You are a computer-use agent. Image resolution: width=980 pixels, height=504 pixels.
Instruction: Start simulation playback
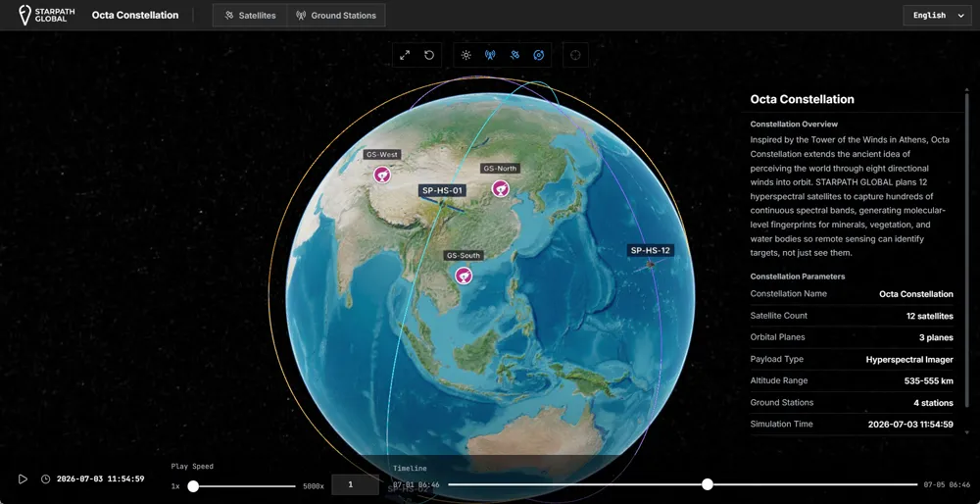coord(24,479)
